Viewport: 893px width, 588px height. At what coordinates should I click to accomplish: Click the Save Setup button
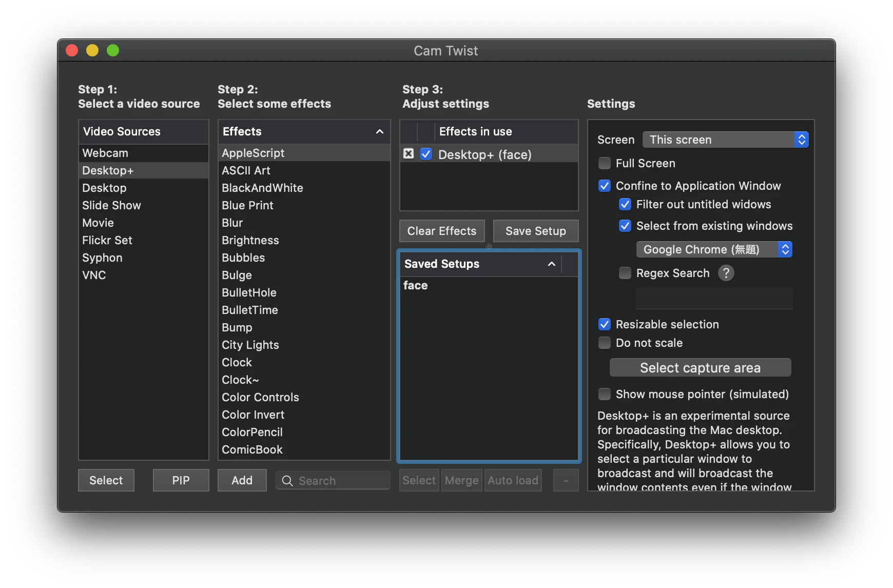[x=536, y=231]
